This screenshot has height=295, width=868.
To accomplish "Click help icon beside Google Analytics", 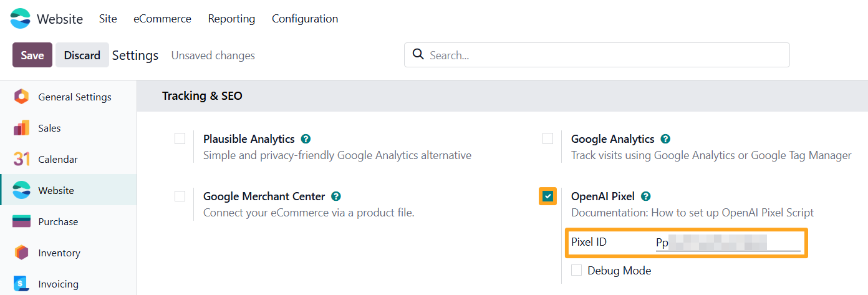I will [665, 139].
